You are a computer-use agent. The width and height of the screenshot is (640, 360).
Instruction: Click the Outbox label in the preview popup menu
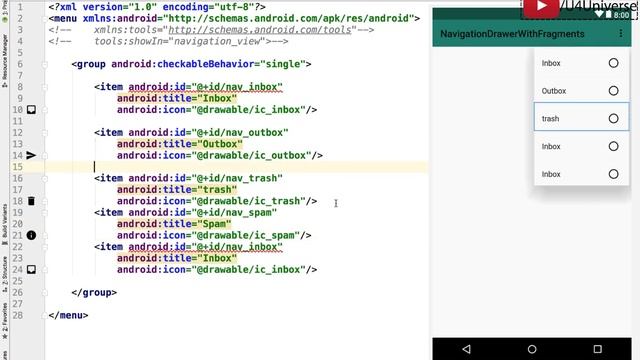553,91
